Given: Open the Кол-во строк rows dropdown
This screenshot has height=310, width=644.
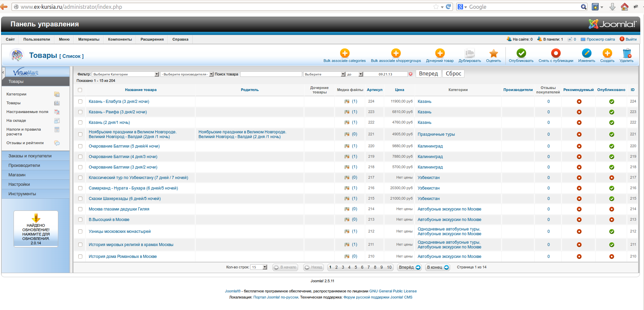Looking at the screenshot, I should 259,267.
